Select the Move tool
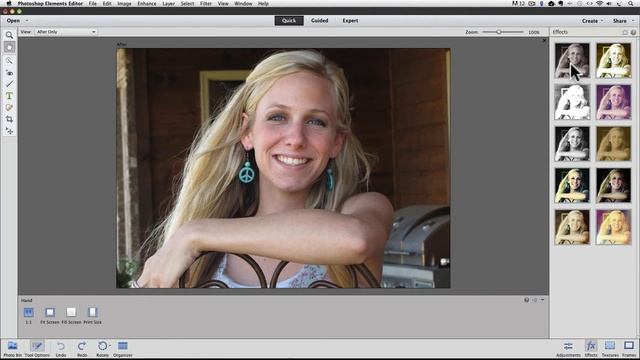This screenshot has width=640, height=360. tap(9, 131)
